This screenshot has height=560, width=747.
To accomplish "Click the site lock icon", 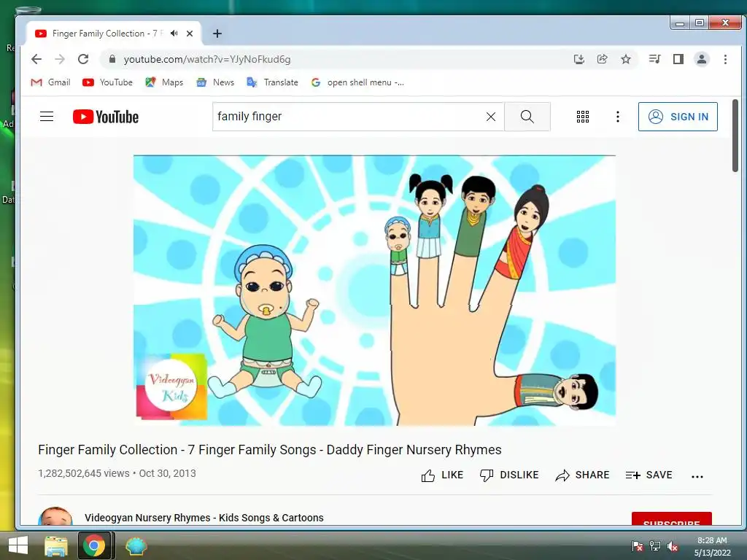I will (112, 59).
